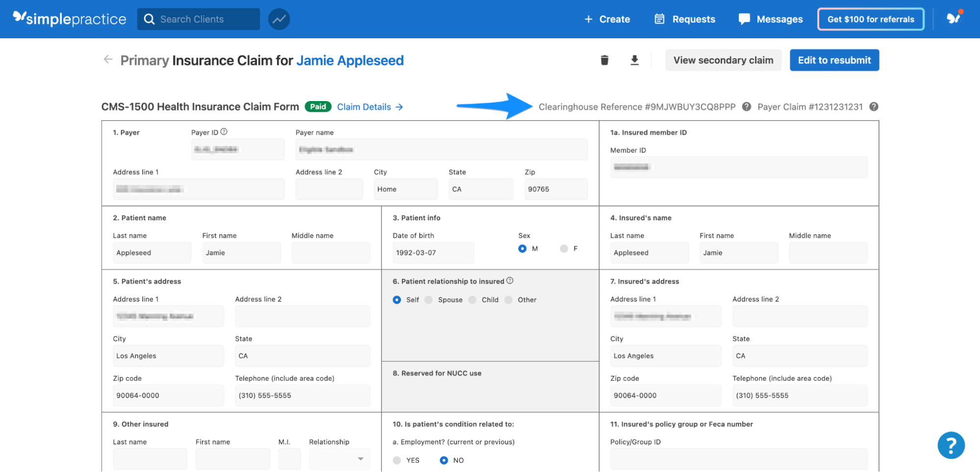This screenshot has width=980, height=472.
Task: Open the Requests section
Action: tap(684, 19)
